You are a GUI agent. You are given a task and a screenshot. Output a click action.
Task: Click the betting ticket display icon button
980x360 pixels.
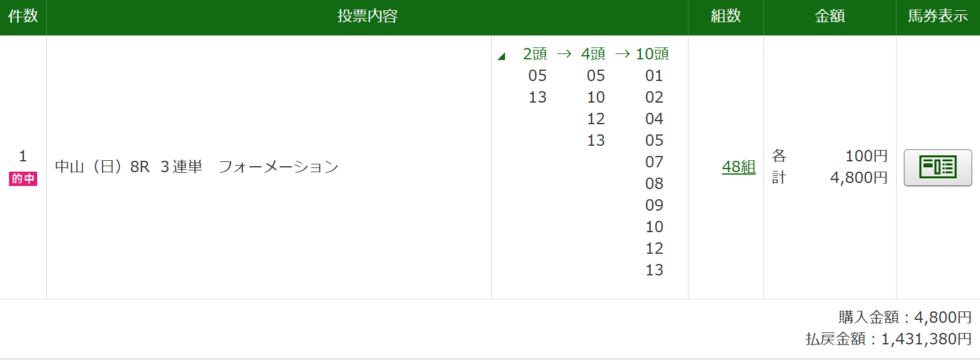point(937,167)
